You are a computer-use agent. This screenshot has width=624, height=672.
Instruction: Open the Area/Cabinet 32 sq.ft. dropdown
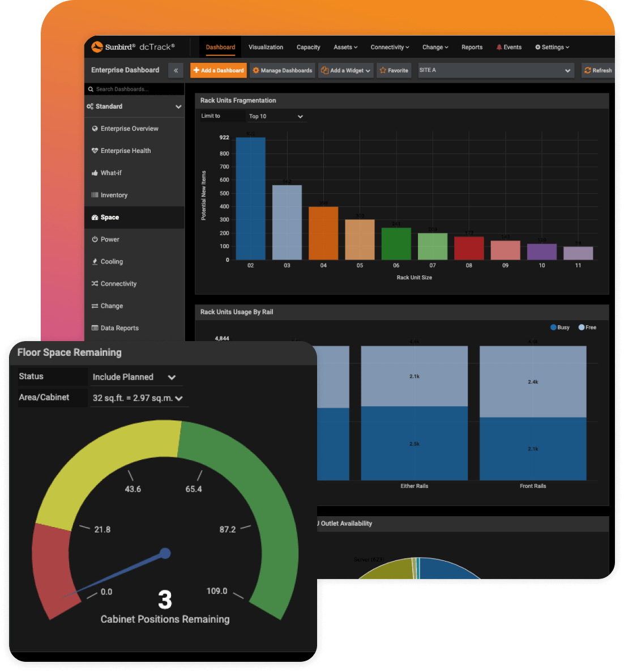coord(139,398)
